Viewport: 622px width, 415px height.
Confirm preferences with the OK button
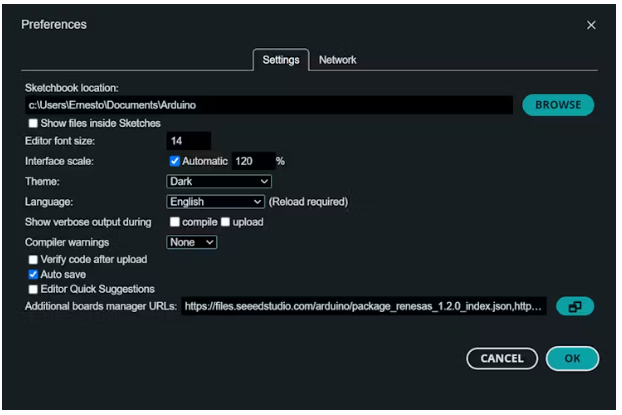[x=572, y=359]
